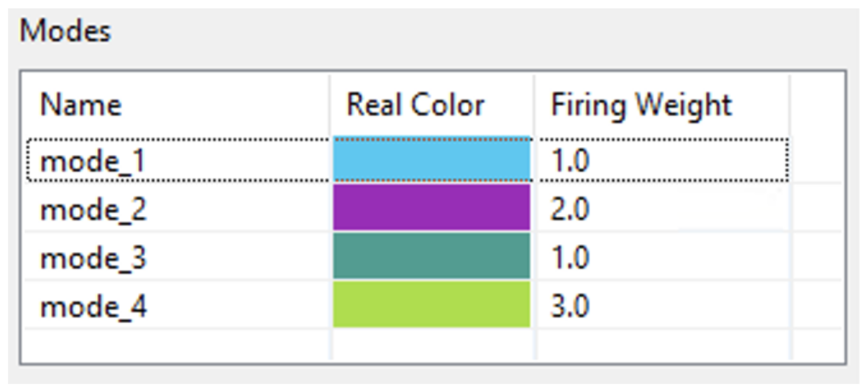This screenshot has height=391, width=868.
Task: Open the purple mode_2 color swatch
Action: (431, 208)
